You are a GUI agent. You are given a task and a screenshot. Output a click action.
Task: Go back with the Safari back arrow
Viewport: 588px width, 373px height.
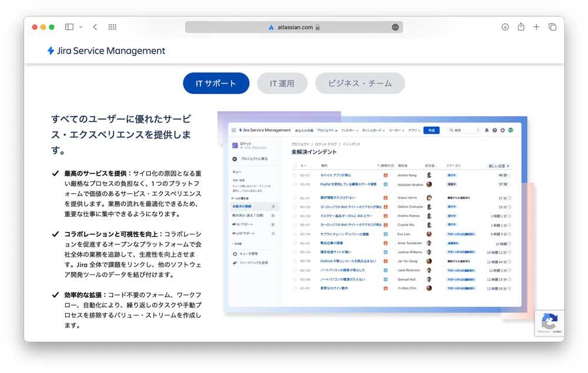tap(95, 27)
